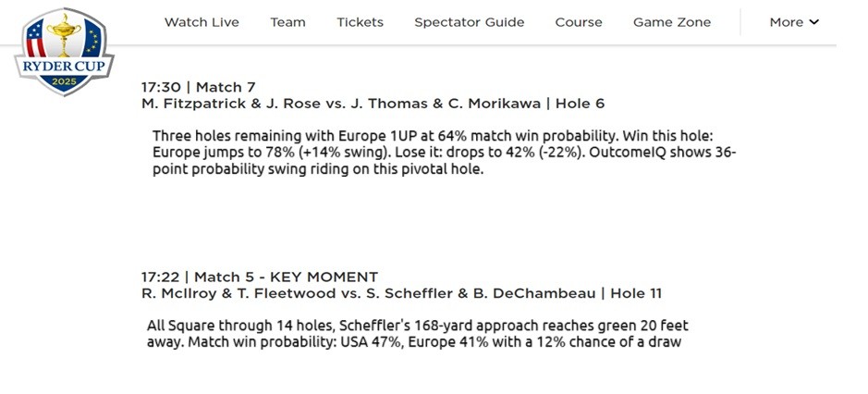The image size is (868, 394).
Task: Click the Scheffler 168-yard approach commentary
Action: [x=416, y=335]
